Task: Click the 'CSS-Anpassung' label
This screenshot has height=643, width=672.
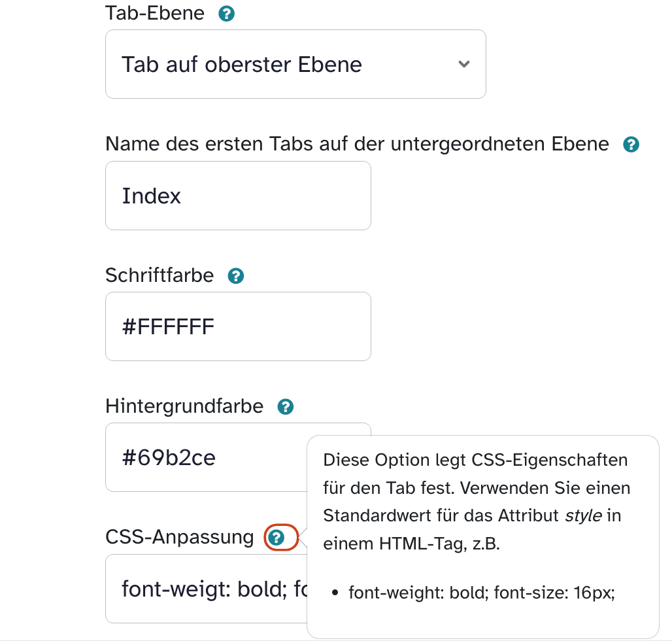Action: (x=180, y=537)
